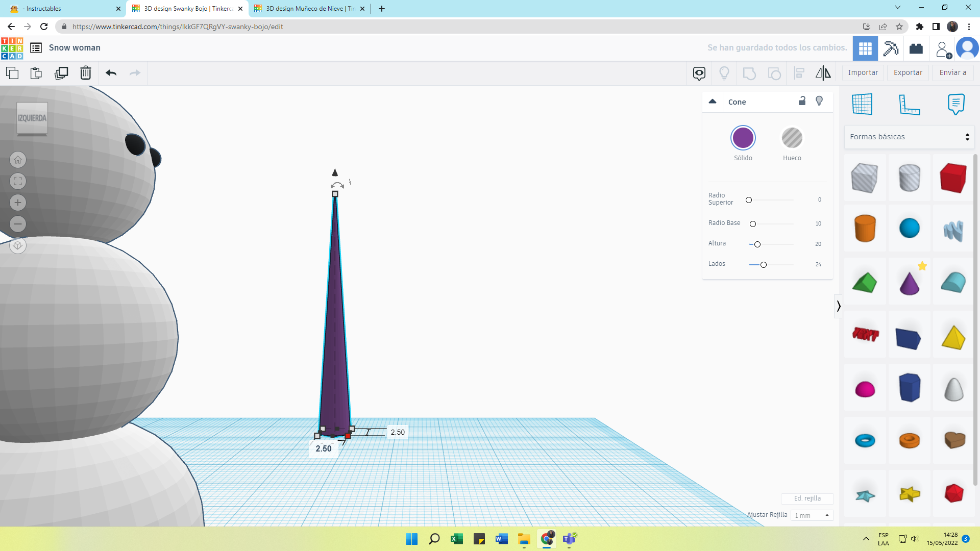Delete selection with trash icon

coord(86,73)
